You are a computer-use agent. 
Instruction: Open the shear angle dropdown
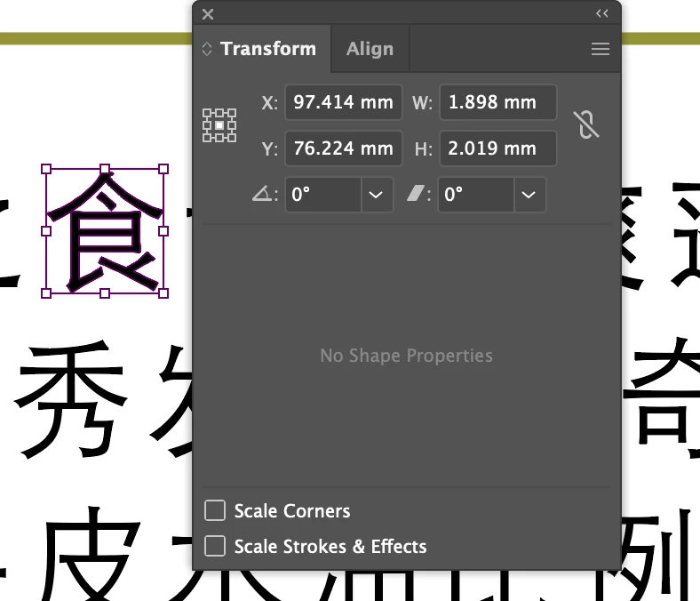(529, 195)
